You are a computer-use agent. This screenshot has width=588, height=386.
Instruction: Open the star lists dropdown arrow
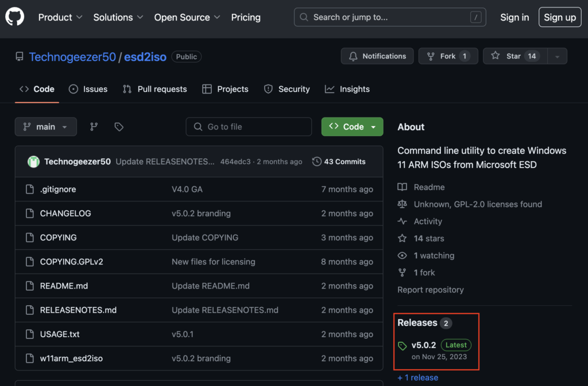[557, 56]
